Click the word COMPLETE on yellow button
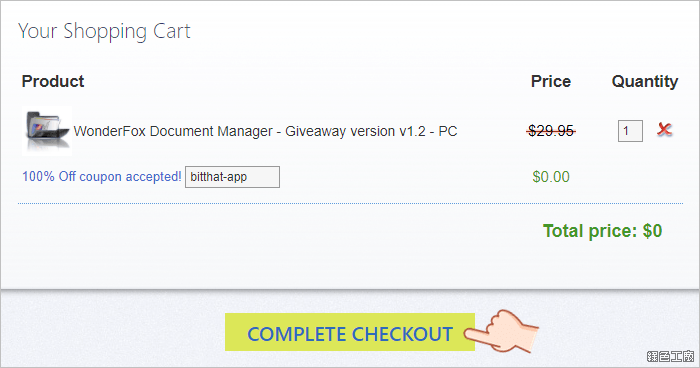The width and height of the screenshot is (700, 368). (297, 334)
